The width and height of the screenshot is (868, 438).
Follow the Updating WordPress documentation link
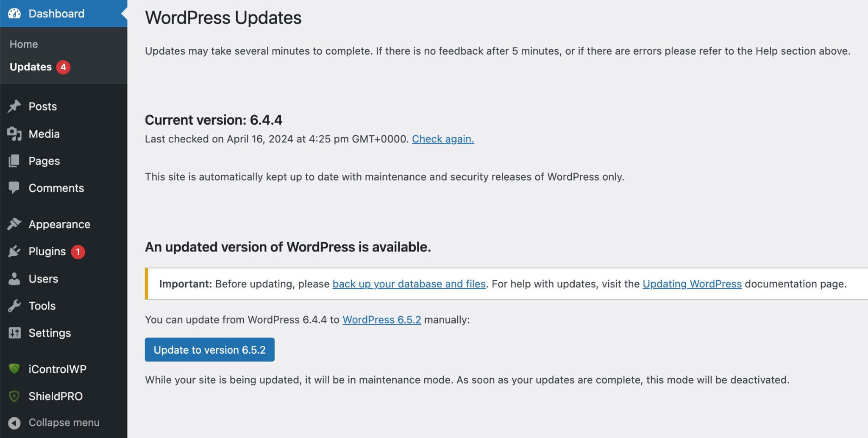tap(692, 284)
